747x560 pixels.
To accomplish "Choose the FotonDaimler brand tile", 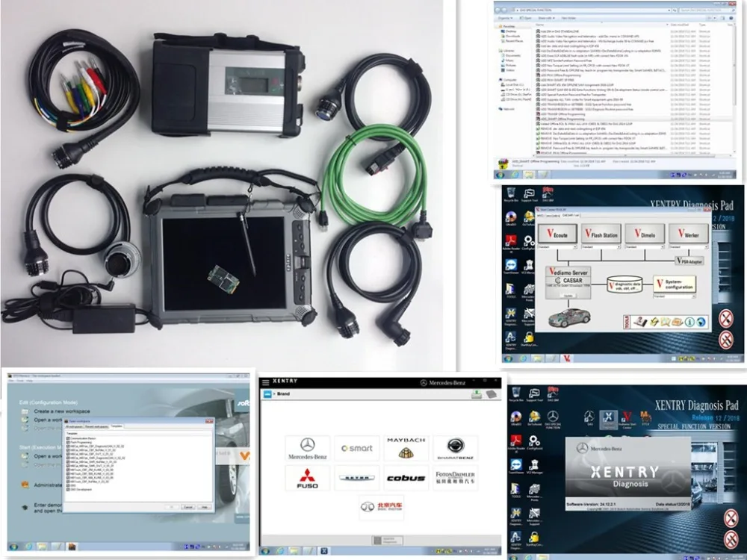I will coord(456,478).
